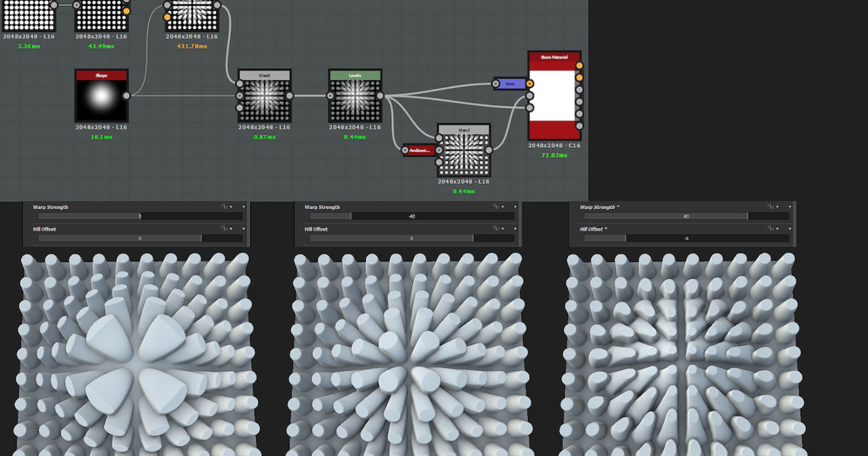The height and width of the screenshot is (456, 868).
Task: Expand far-right arrow of left Hill Offset row
Action: [x=244, y=229]
